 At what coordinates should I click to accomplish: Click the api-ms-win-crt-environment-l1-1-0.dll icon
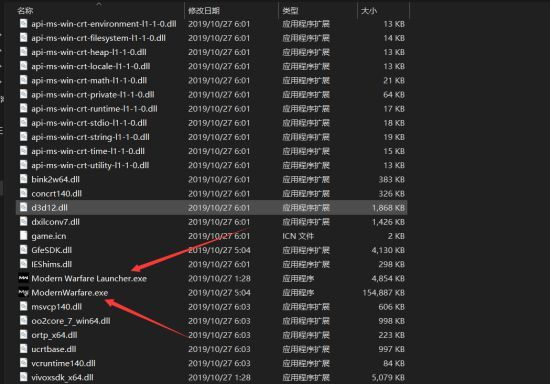[x=24, y=24]
